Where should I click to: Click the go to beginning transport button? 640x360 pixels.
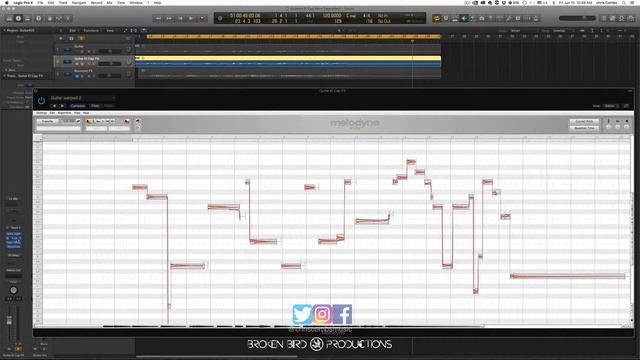point(180,18)
